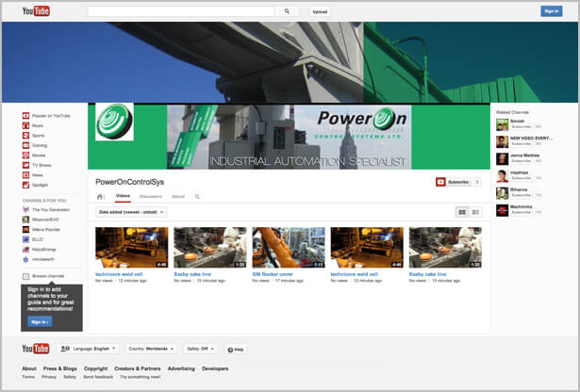
Task: Open the ELLO channel icon
Action: [x=25, y=239]
